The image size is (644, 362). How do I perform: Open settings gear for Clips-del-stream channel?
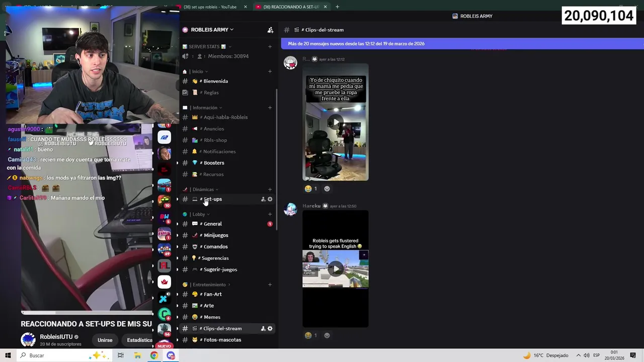[270, 329]
